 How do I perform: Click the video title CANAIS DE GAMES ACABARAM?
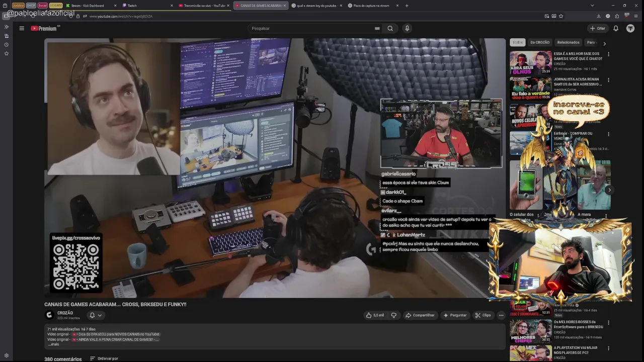point(115,304)
